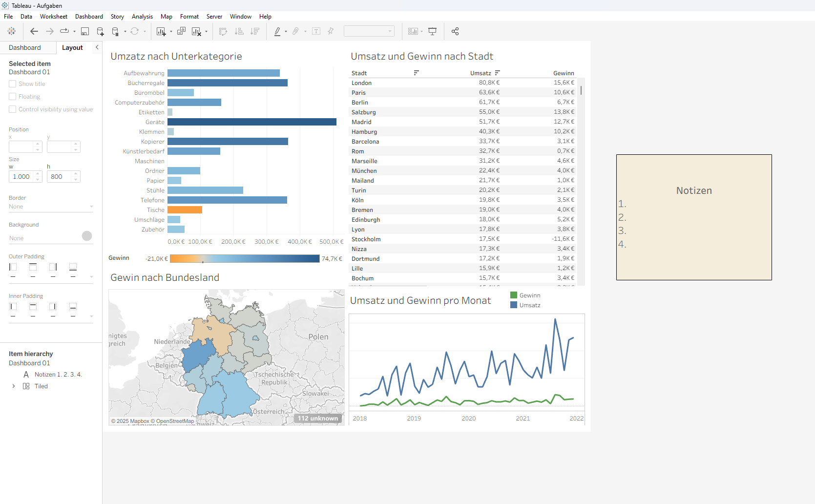Enable the Show title checkbox
The height and width of the screenshot is (504, 815).
tap(13, 84)
